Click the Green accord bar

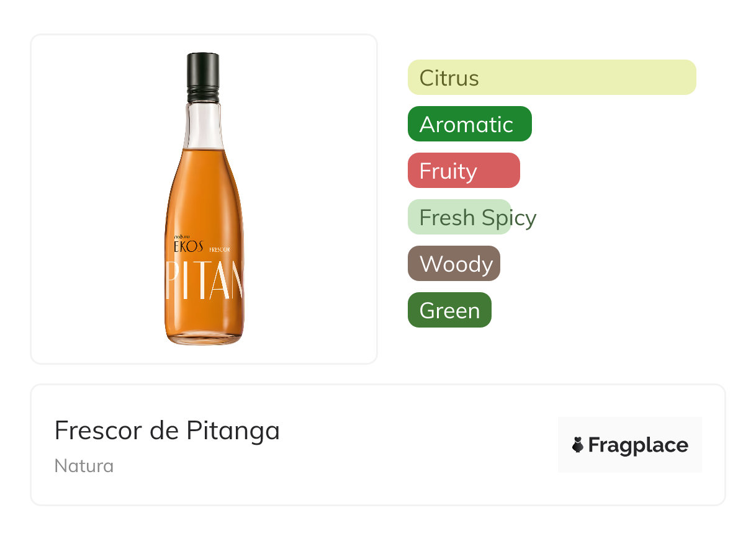[449, 310]
